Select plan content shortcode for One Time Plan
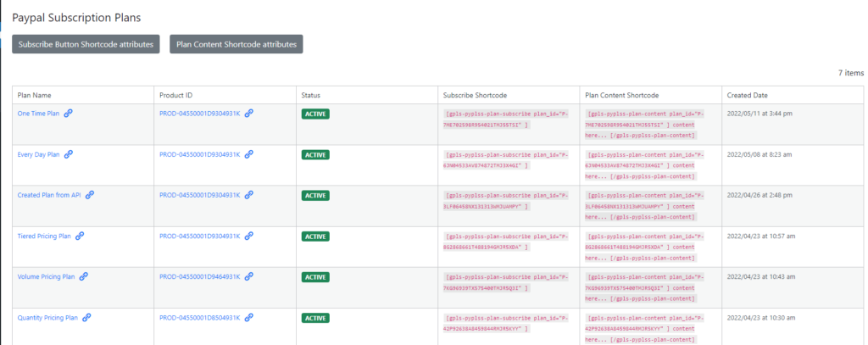 [645, 124]
